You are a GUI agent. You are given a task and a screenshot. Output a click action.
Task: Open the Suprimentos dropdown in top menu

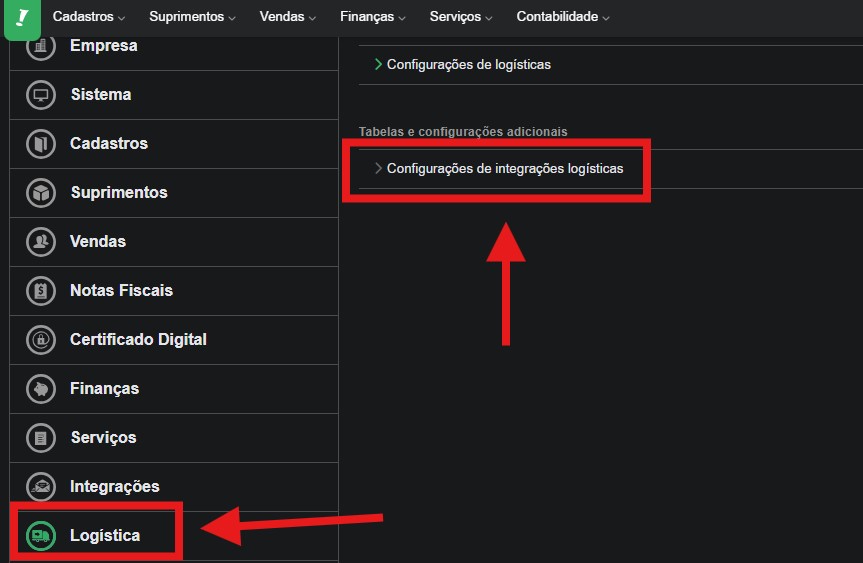coord(192,17)
